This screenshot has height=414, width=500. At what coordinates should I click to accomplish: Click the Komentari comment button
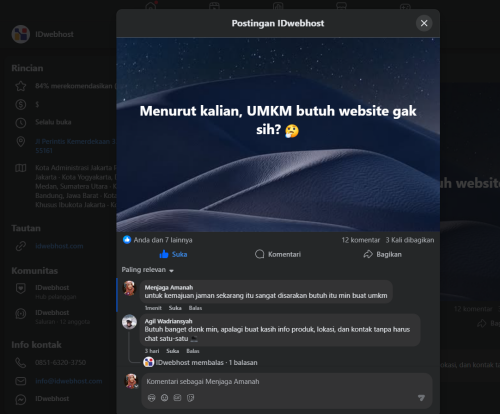pos(278,254)
